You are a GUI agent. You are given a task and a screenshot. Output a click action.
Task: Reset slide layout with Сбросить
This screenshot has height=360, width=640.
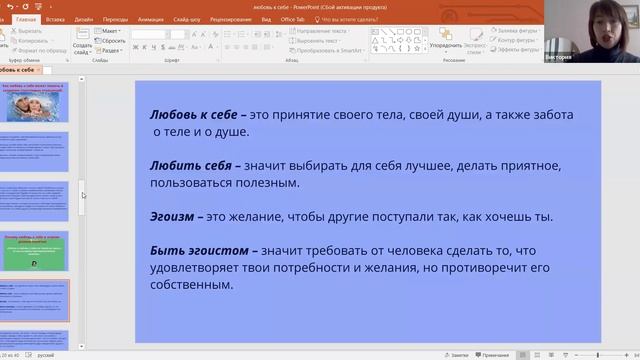point(110,41)
